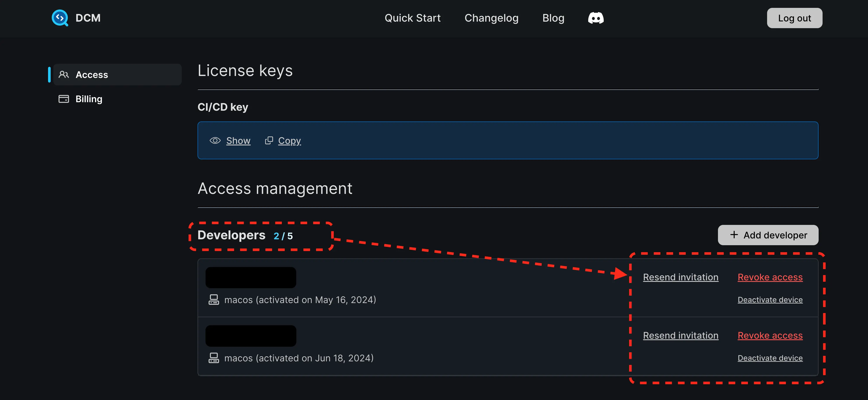Navigate to Blog in top navigation
Viewport: 868px width, 400px height.
click(x=553, y=17)
